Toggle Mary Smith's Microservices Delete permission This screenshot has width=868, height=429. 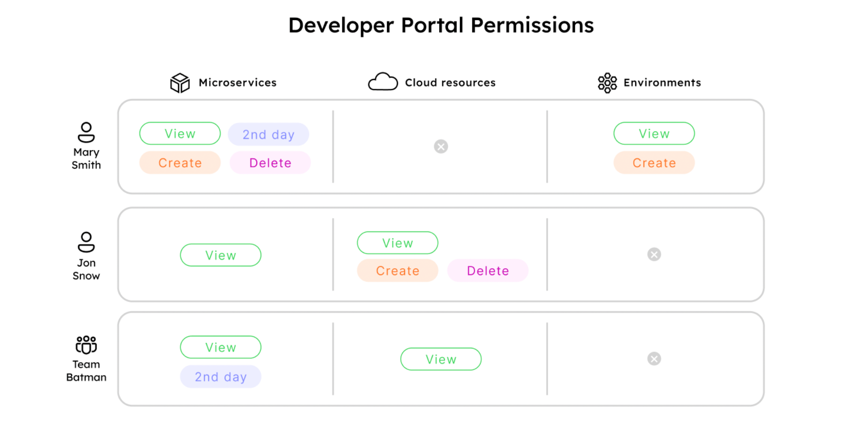pyautogui.click(x=270, y=163)
